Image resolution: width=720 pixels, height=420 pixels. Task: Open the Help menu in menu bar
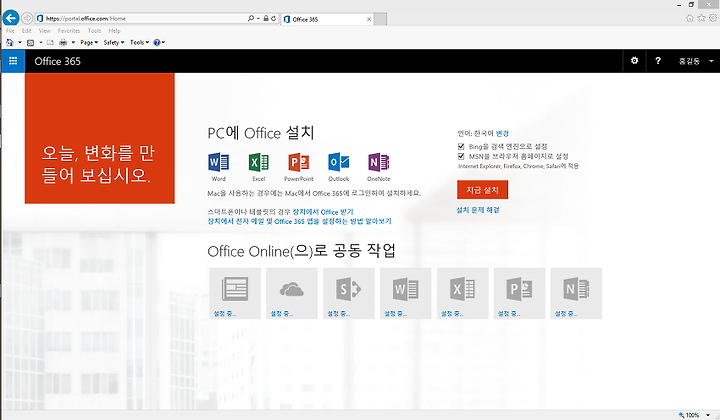pos(114,31)
